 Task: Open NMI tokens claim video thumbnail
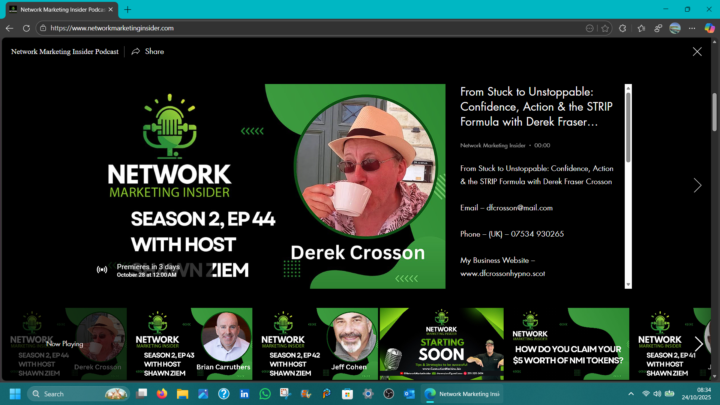pos(567,343)
